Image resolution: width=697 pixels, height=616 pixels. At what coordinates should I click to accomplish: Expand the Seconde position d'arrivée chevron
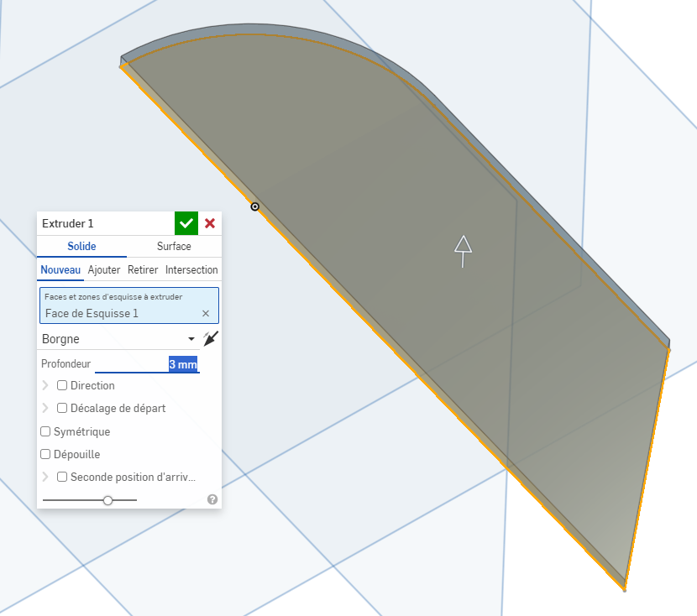pos(45,477)
